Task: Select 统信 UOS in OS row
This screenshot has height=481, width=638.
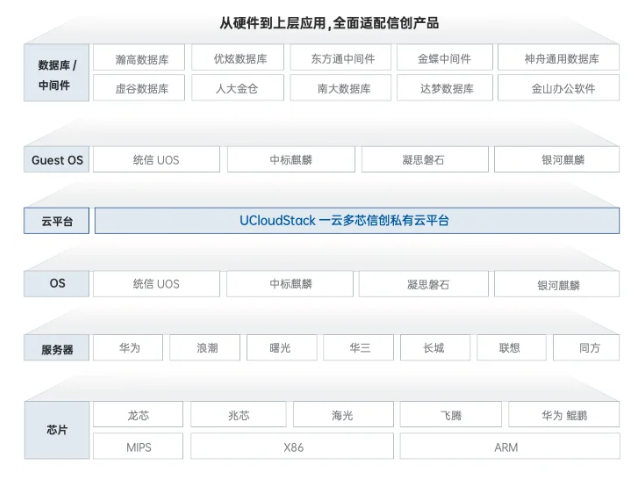Action: (x=156, y=284)
